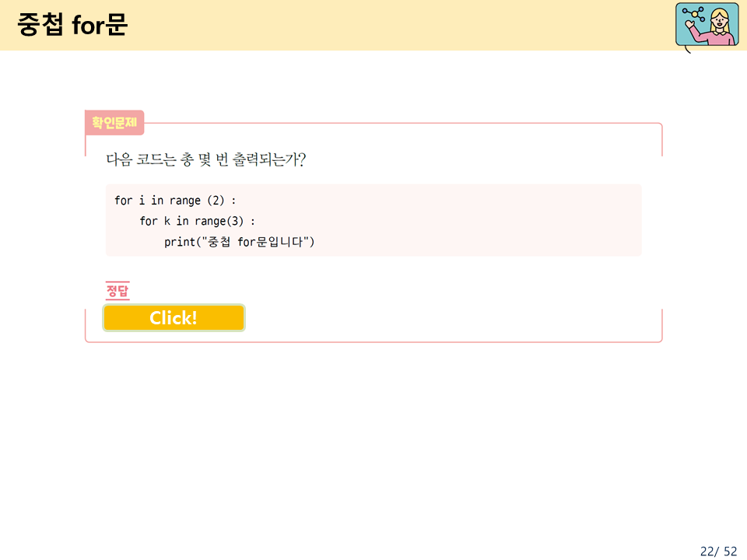Select the slide title 중첩 for문
Image resolution: width=747 pixels, height=560 pixels.
[72, 24]
